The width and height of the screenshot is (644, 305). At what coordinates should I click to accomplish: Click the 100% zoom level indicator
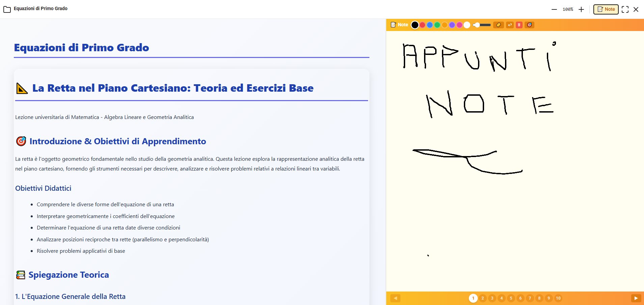[x=567, y=9]
